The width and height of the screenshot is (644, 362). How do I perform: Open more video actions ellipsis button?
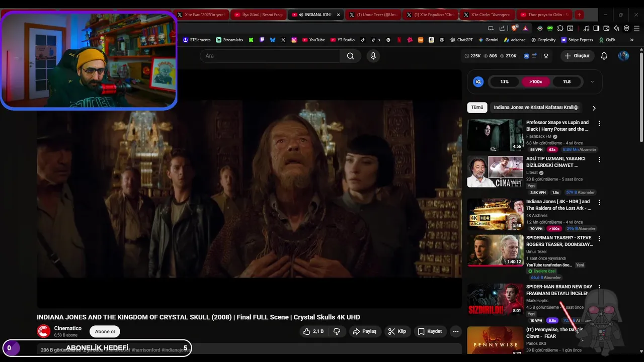[455, 331]
